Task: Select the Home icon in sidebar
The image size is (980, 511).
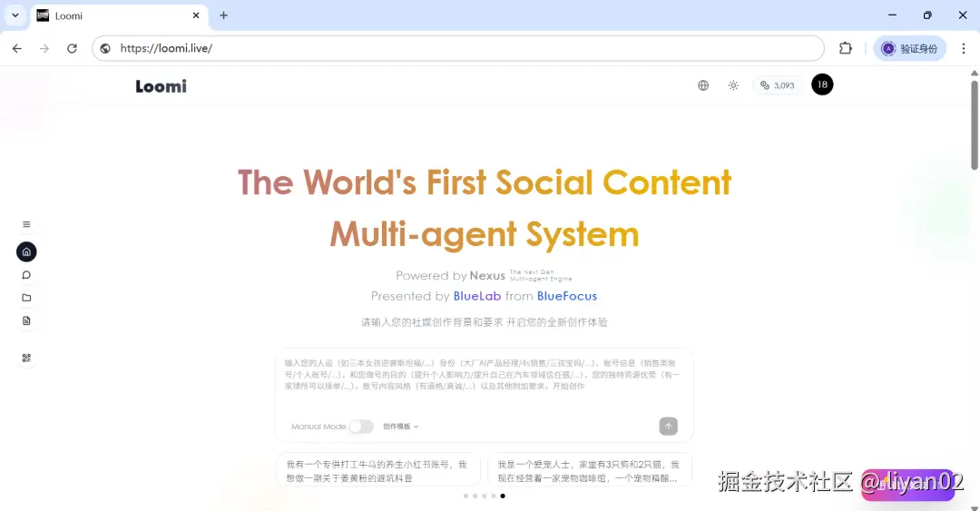Action: (x=26, y=252)
